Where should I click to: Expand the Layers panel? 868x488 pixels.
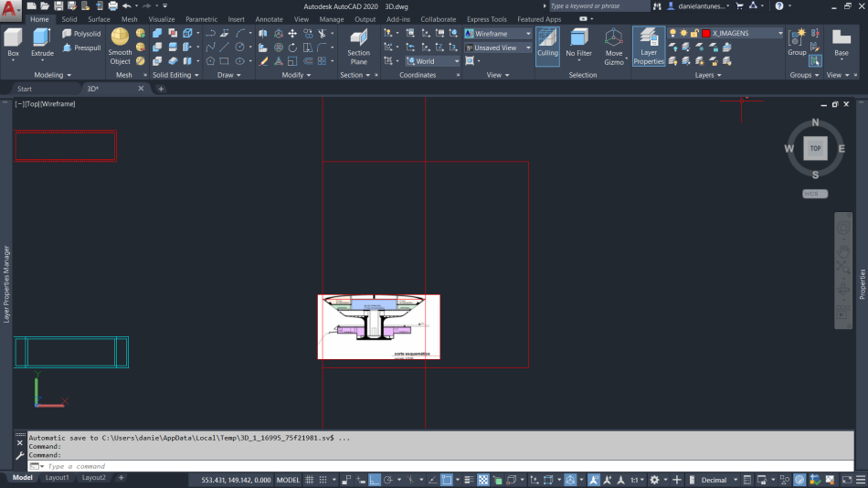(x=708, y=75)
